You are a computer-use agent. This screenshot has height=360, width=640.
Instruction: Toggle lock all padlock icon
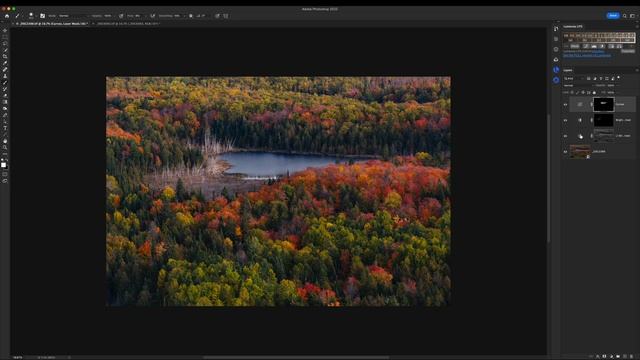point(594,92)
